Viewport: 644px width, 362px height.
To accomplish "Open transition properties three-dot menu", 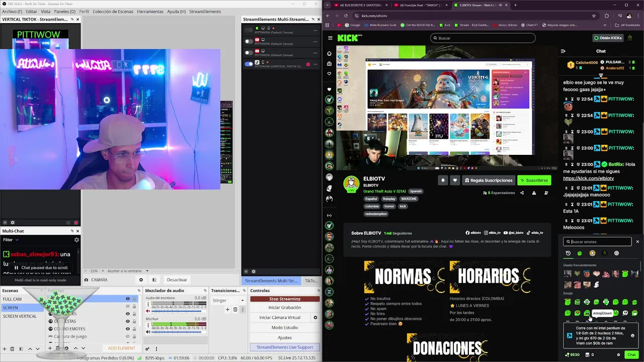I will [243, 309].
